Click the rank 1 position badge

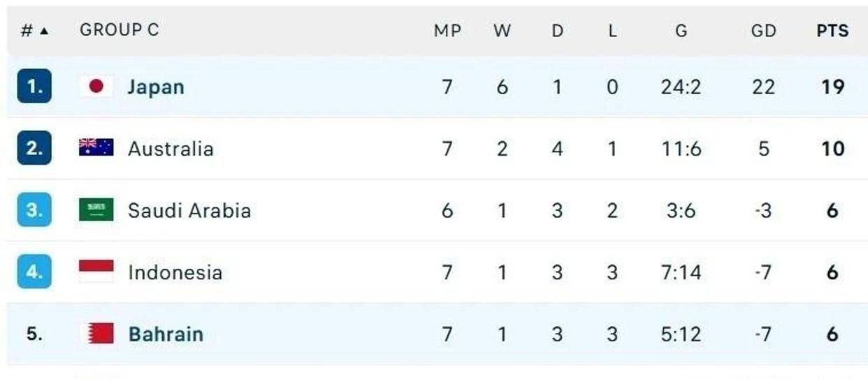click(34, 87)
